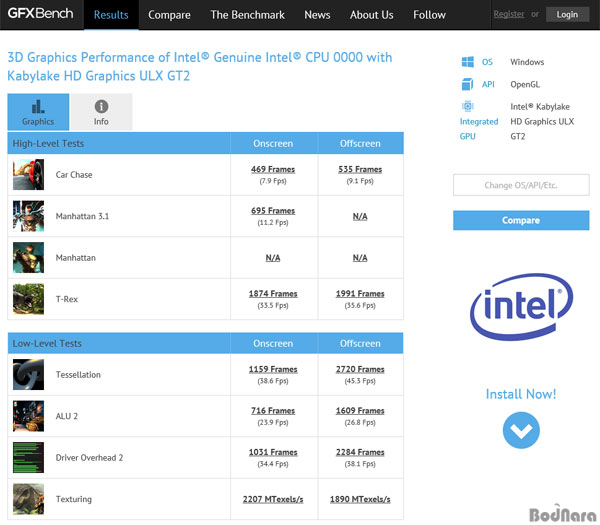Open Driver Overhead 2 onscreen 1031 Frames

[x=273, y=452]
